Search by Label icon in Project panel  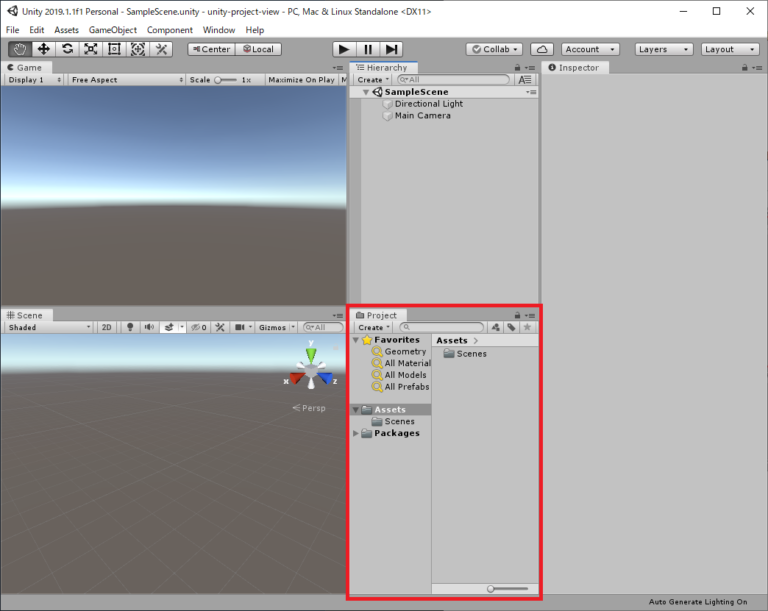[x=511, y=327]
